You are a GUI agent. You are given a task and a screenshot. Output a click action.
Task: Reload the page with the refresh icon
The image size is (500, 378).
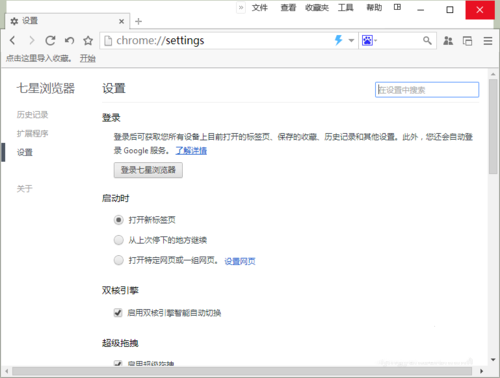[50, 41]
